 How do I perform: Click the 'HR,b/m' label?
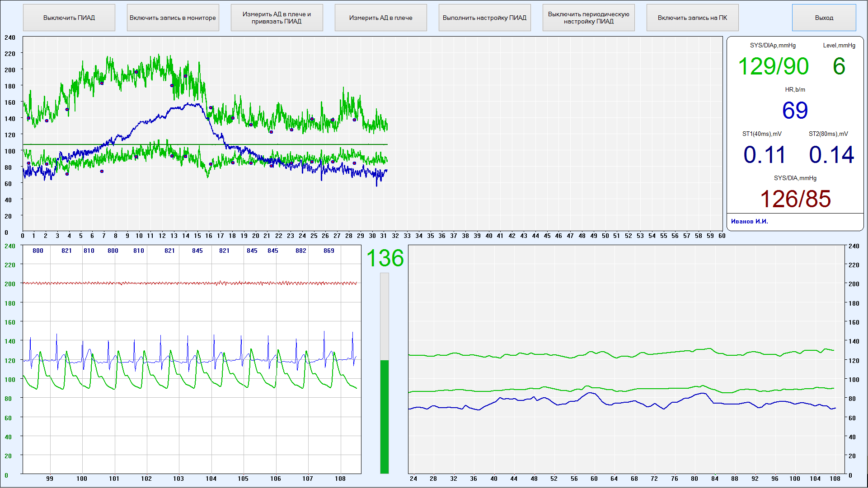(795, 90)
